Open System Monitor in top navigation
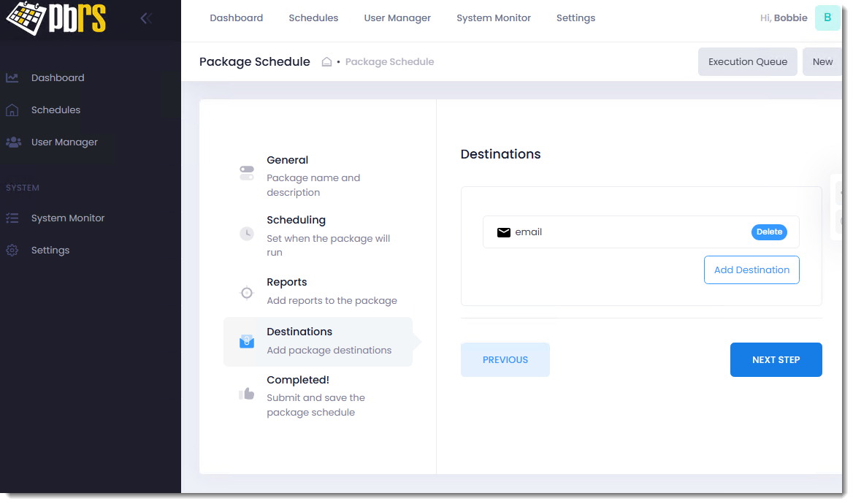The width and height of the screenshot is (853, 504). [494, 18]
